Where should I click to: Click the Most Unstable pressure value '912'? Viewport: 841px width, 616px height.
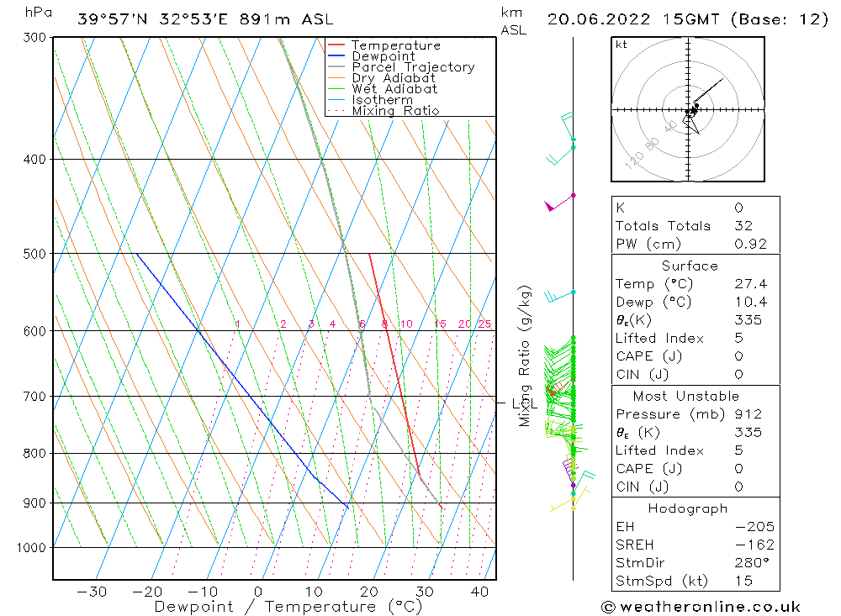pyautogui.click(x=748, y=414)
